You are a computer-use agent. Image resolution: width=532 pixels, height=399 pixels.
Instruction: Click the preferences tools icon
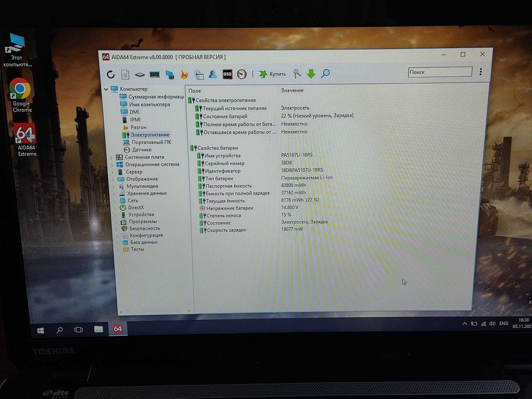coord(297,74)
